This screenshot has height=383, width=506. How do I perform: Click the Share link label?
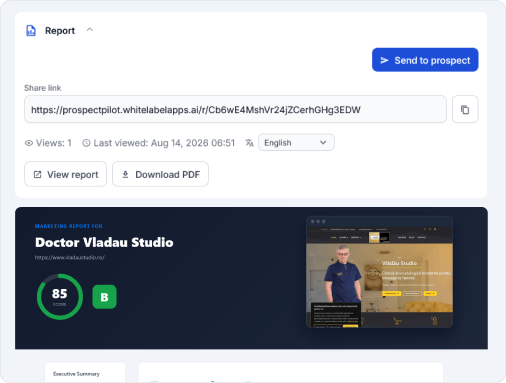tap(42, 88)
